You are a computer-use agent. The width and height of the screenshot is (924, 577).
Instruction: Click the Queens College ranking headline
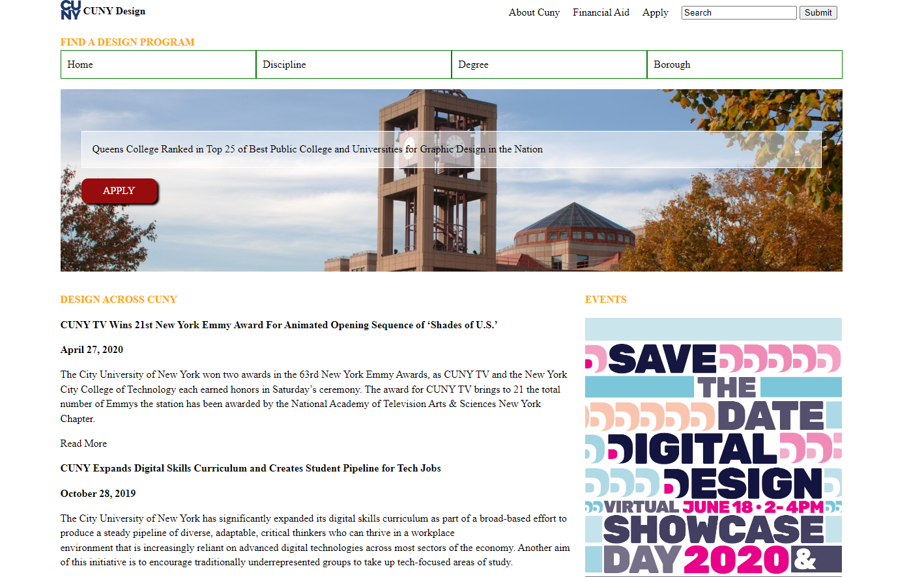[317, 149]
